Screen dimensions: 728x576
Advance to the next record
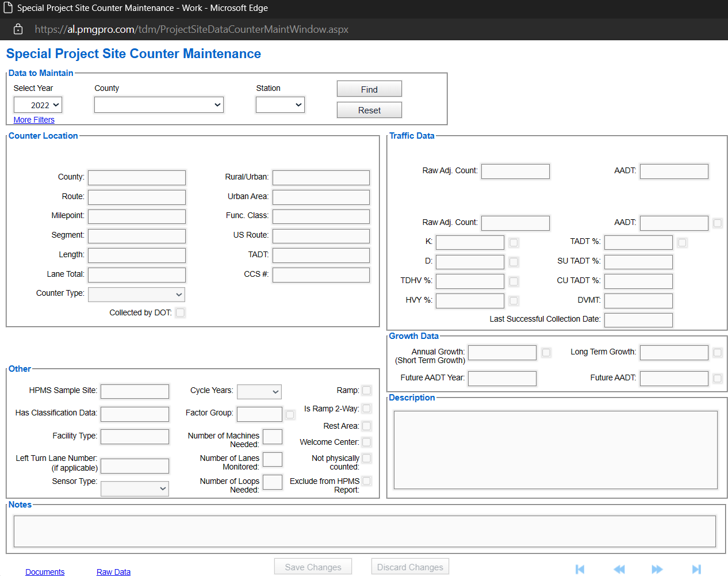point(657,569)
